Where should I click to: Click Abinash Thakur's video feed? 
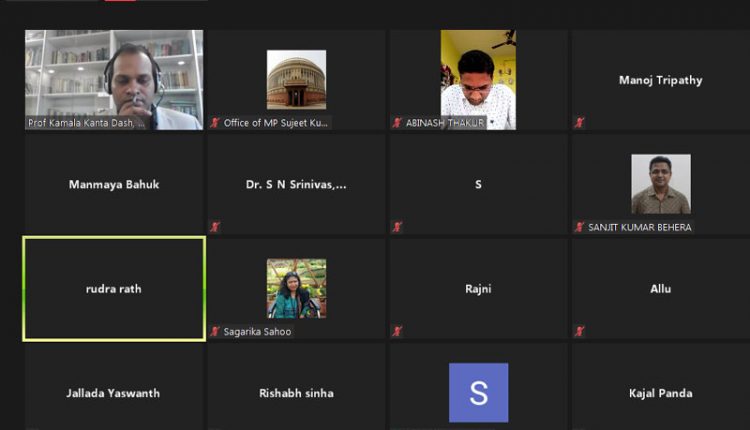coord(478,79)
